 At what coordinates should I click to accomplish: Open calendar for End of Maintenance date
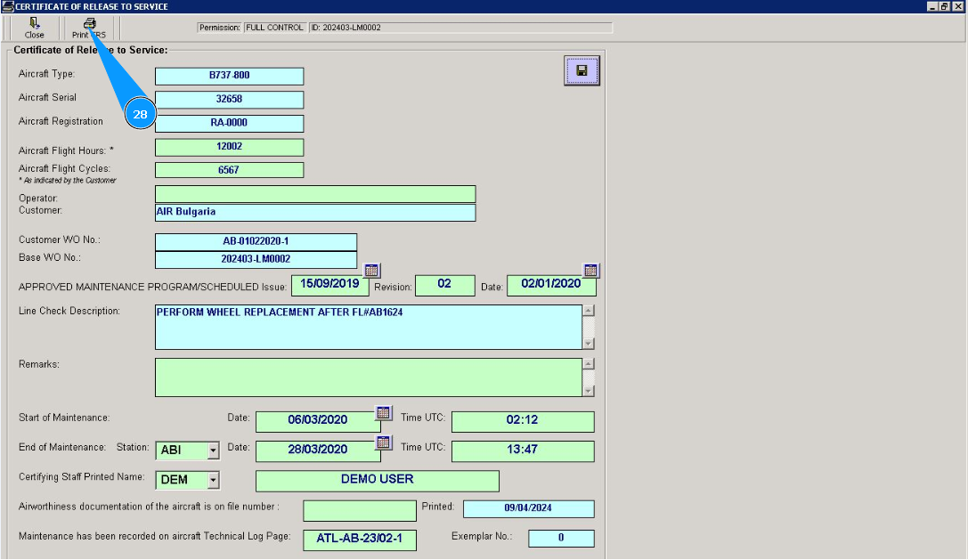tap(384, 442)
